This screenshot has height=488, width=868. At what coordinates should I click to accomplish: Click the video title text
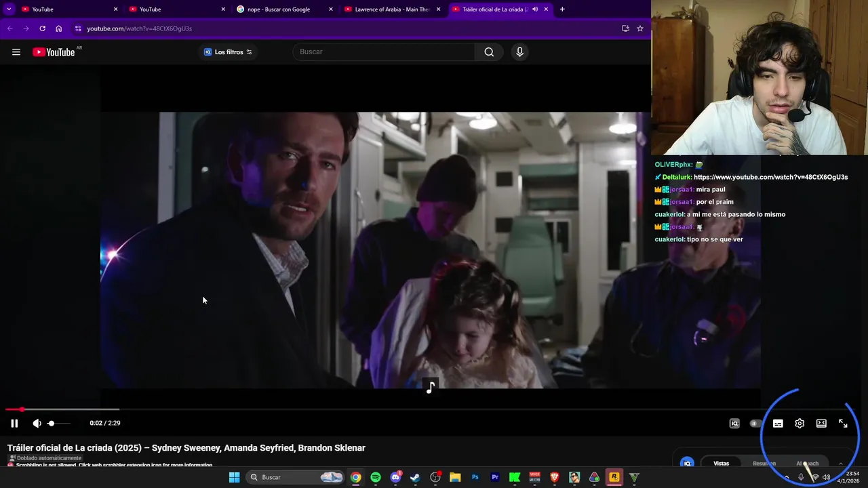point(186,448)
